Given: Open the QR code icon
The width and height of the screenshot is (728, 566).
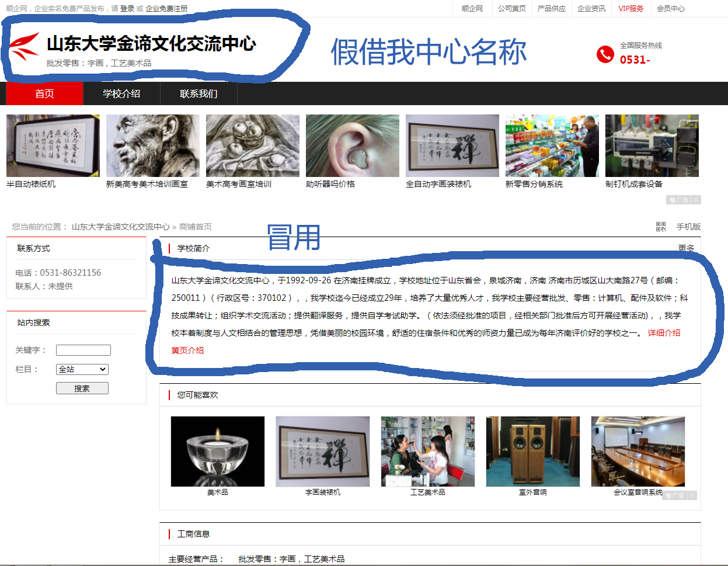Looking at the screenshot, I should (661, 227).
